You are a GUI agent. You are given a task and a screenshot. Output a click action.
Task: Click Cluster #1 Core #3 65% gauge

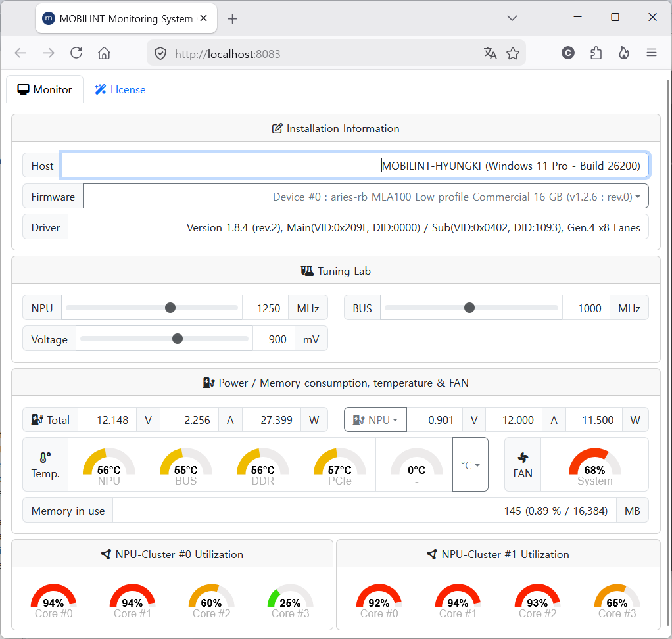click(x=617, y=602)
